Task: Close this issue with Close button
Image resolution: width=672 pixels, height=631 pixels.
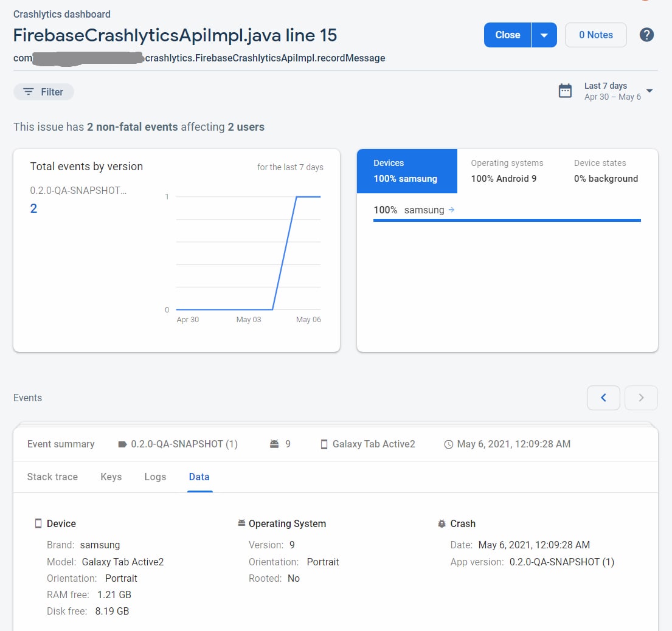Action: point(507,35)
